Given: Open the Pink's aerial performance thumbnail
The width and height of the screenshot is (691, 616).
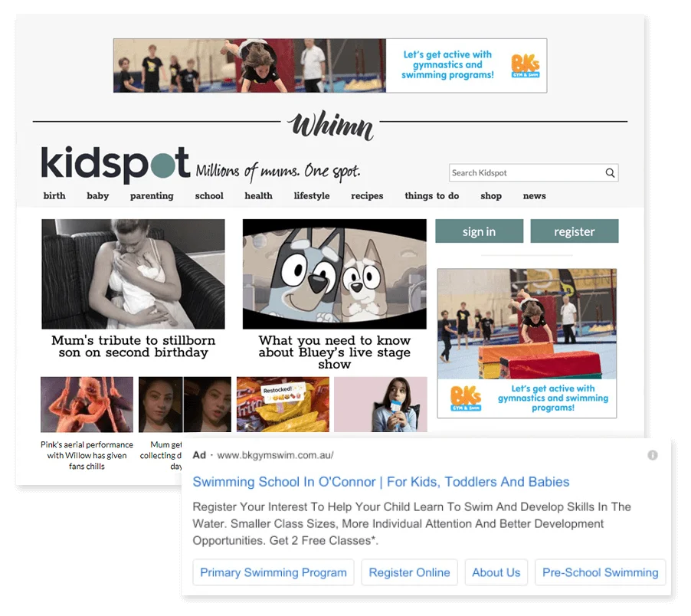Looking at the screenshot, I should click(87, 404).
